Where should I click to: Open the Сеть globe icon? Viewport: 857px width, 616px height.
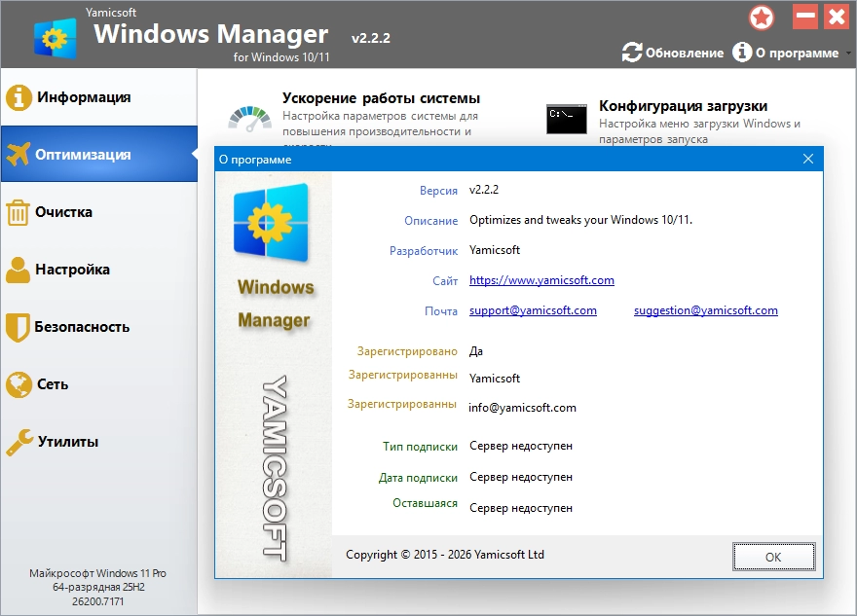coord(19,384)
